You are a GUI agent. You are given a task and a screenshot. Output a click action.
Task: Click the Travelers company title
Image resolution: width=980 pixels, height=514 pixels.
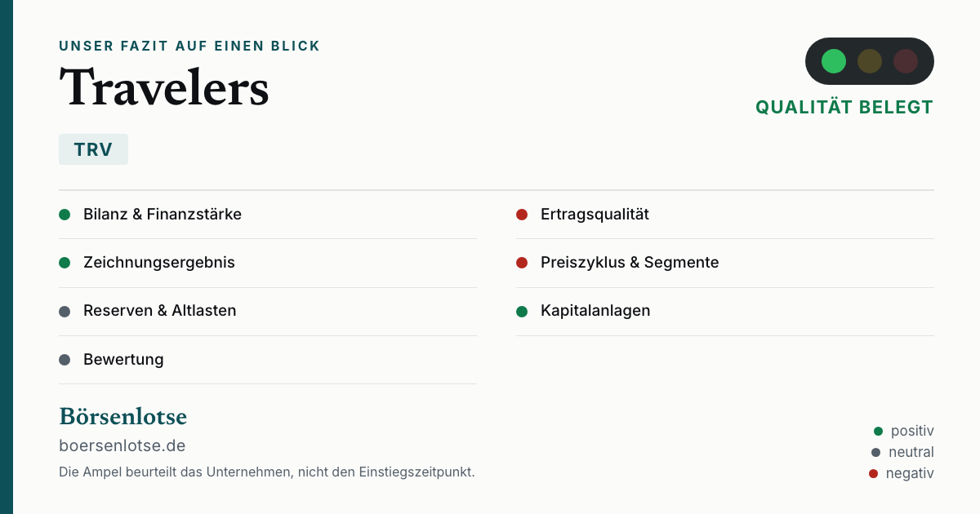(164, 87)
